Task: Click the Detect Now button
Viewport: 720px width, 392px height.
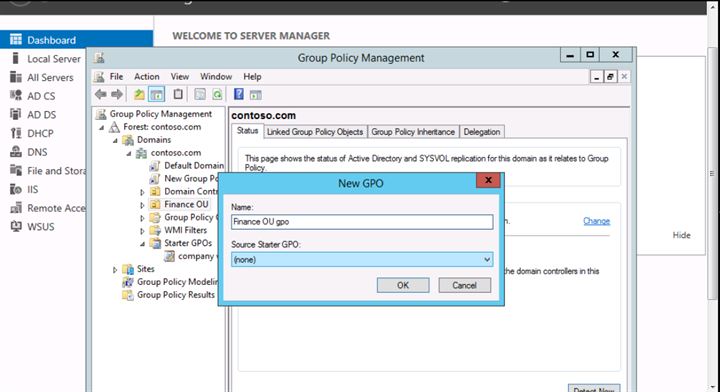Action: (594, 388)
